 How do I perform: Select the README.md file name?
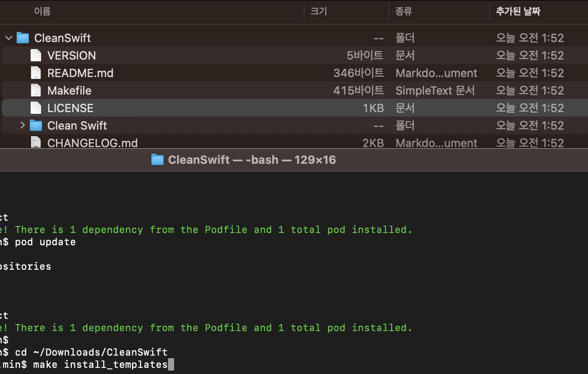80,73
